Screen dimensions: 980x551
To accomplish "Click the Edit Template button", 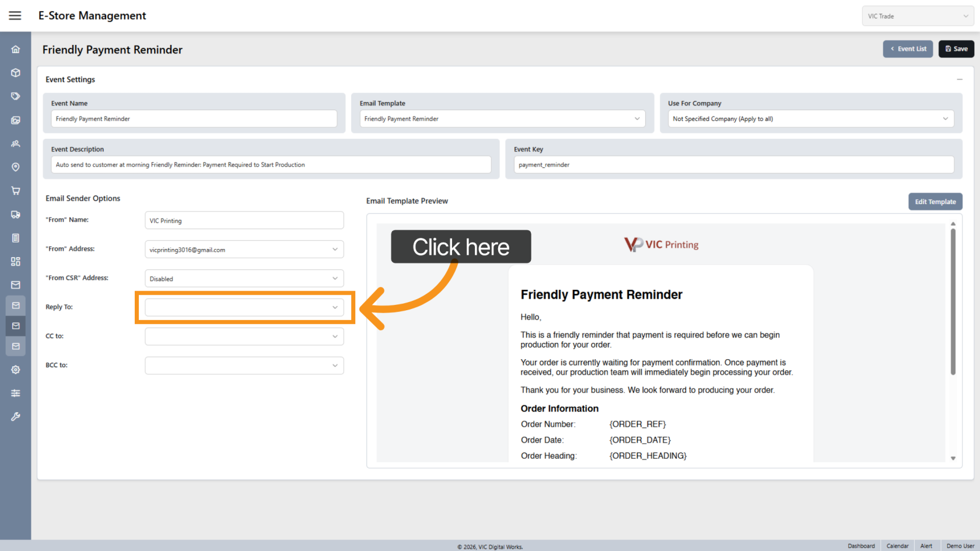I will (x=935, y=202).
